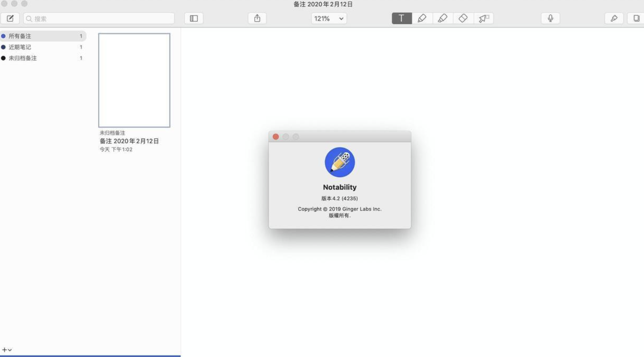Click the 版本 4.2 (4235) text
Screen dimensions: 644x357
340,198
